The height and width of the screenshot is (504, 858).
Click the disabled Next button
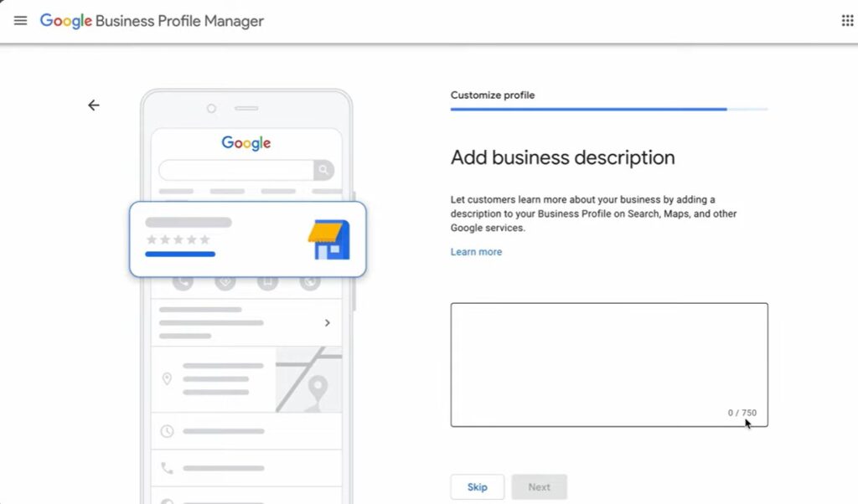pyautogui.click(x=539, y=486)
